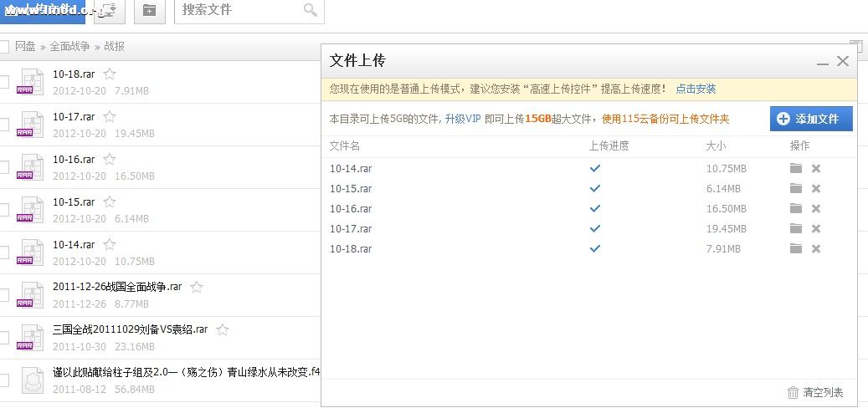Open folder of uploaded 10-14.rar
The image size is (868, 408).
[796, 169]
